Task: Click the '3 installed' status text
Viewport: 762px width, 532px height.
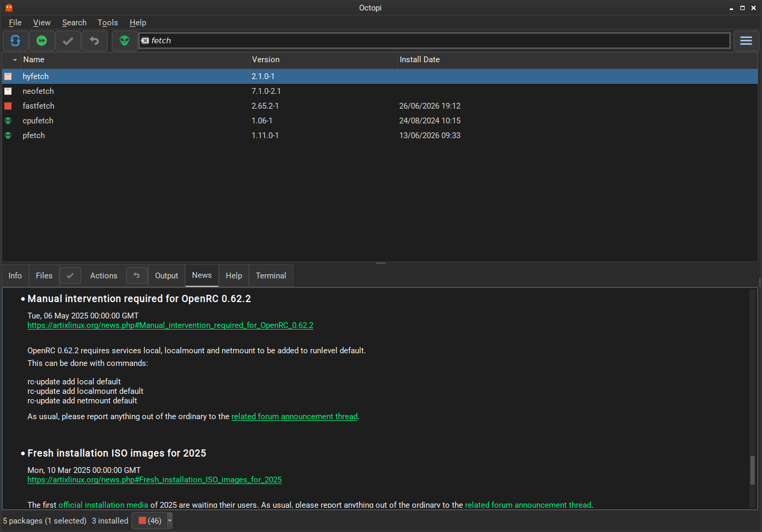Action: click(110, 521)
